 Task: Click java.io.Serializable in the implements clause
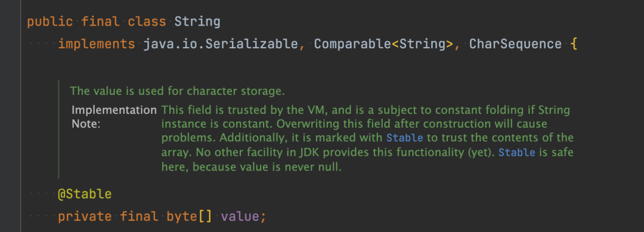(221, 44)
